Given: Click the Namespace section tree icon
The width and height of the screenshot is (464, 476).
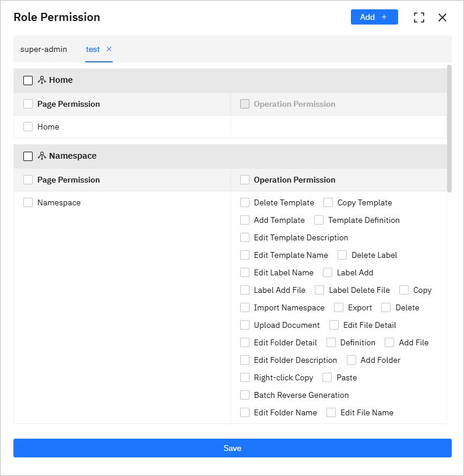Looking at the screenshot, I should click(x=42, y=156).
